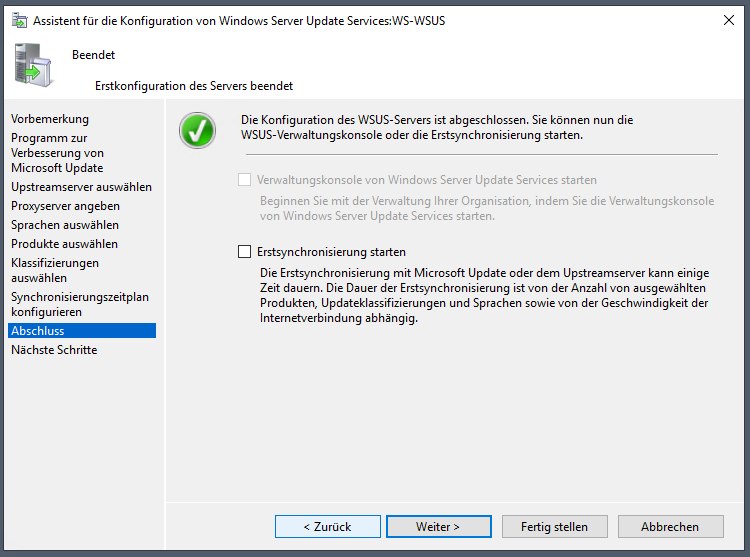The width and height of the screenshot is (750, 557).
Task: Go back with the Zurück button
Action: click(328, 526)
